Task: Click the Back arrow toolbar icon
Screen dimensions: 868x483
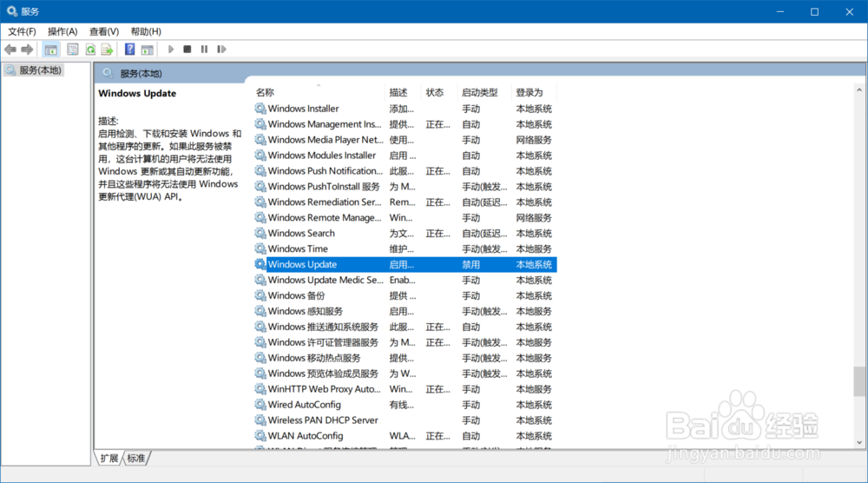Action: pyautogui.click(x=10, y=50)
